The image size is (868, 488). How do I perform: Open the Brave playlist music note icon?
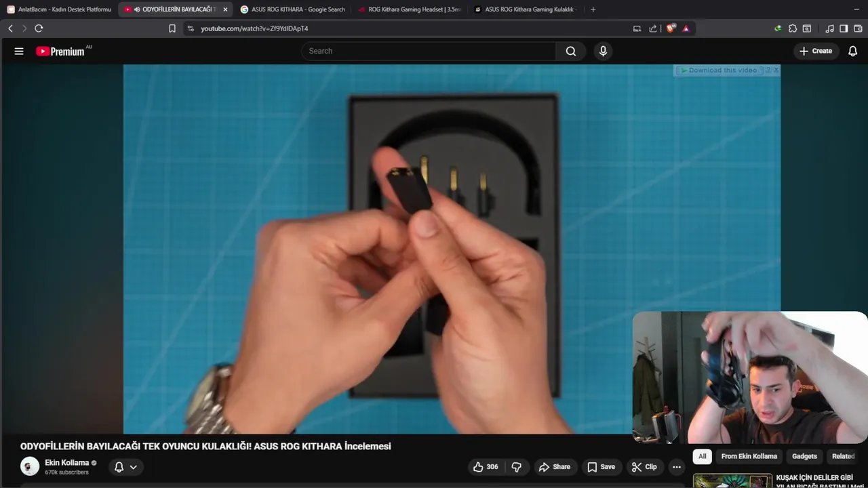point(830,28)
